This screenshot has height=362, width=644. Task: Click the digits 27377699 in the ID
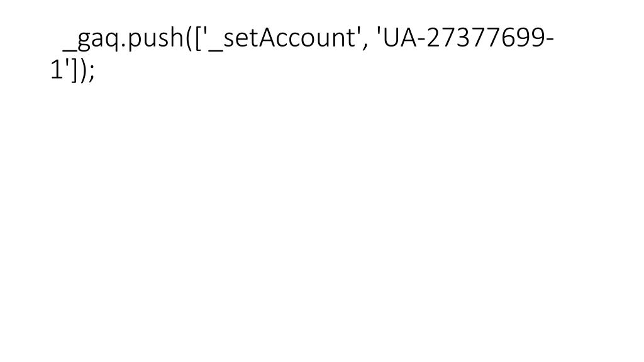(x=484, y=37)
